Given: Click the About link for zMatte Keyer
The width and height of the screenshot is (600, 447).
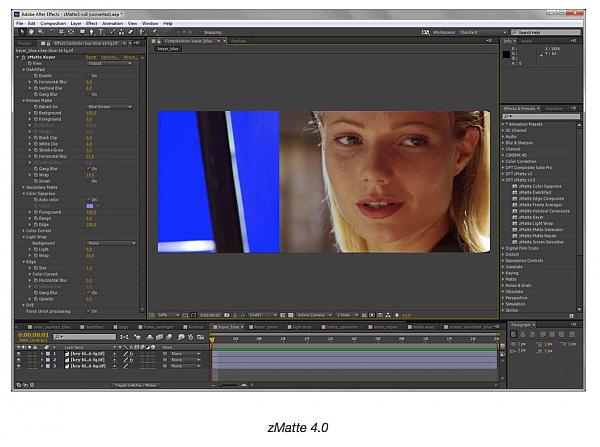Looking at the screenshot, I should pyautogui.click(x=129, y=57).
